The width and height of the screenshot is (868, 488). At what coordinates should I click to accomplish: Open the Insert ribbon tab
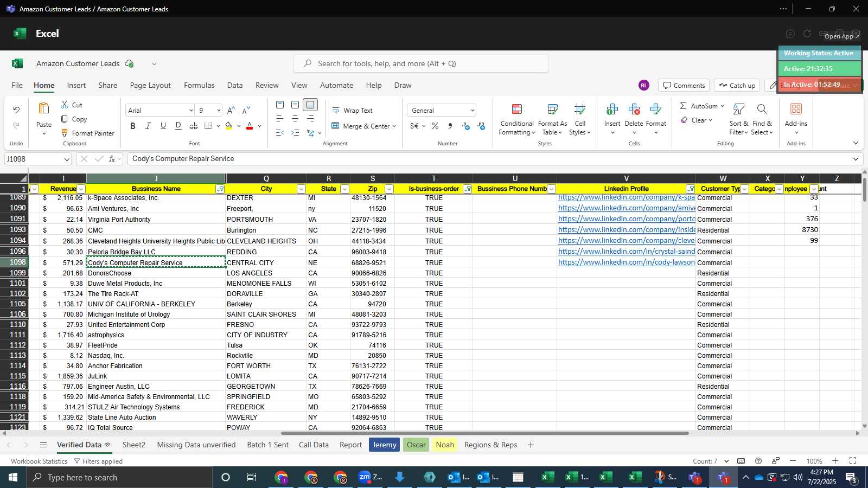76,85
